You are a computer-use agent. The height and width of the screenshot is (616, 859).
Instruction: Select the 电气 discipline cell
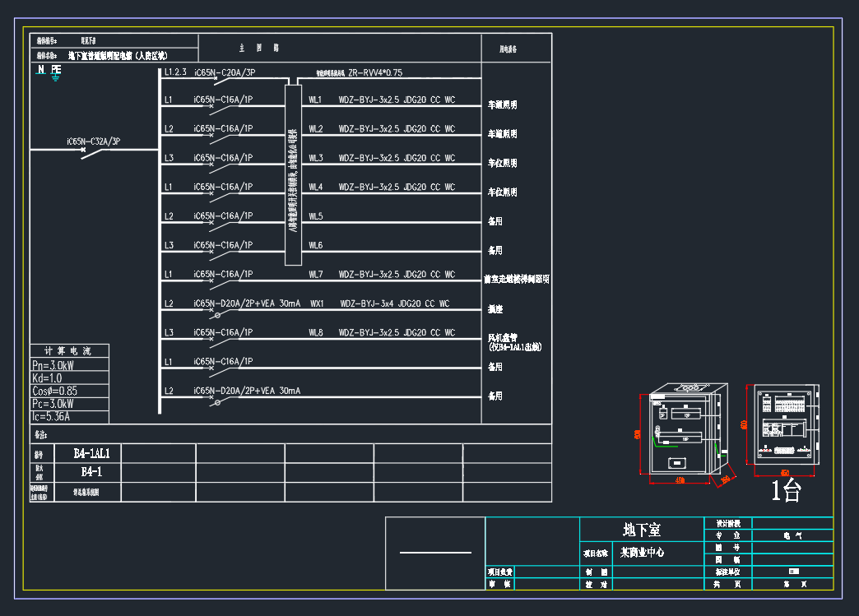(x=792, y=535)
